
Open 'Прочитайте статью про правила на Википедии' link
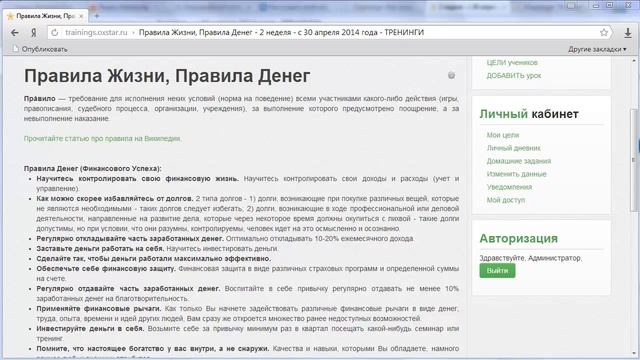tap(102, 139)
